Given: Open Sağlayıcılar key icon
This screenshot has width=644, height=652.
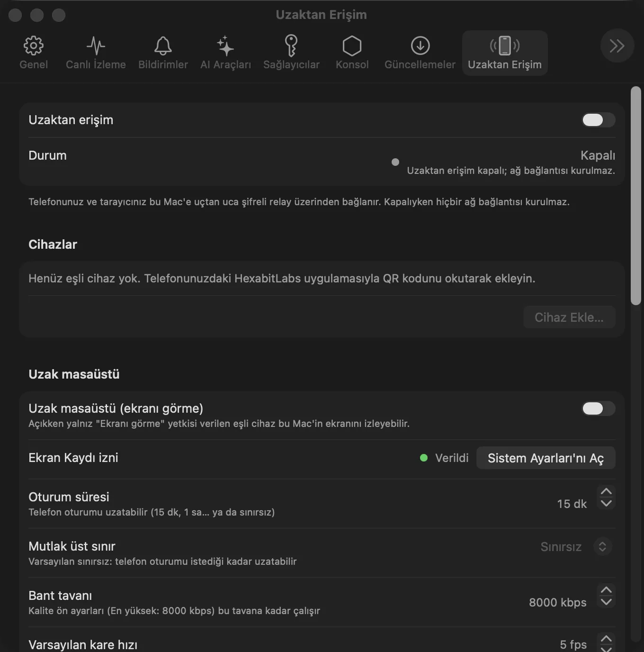Looking at the screenshot, I should point(291,53).
